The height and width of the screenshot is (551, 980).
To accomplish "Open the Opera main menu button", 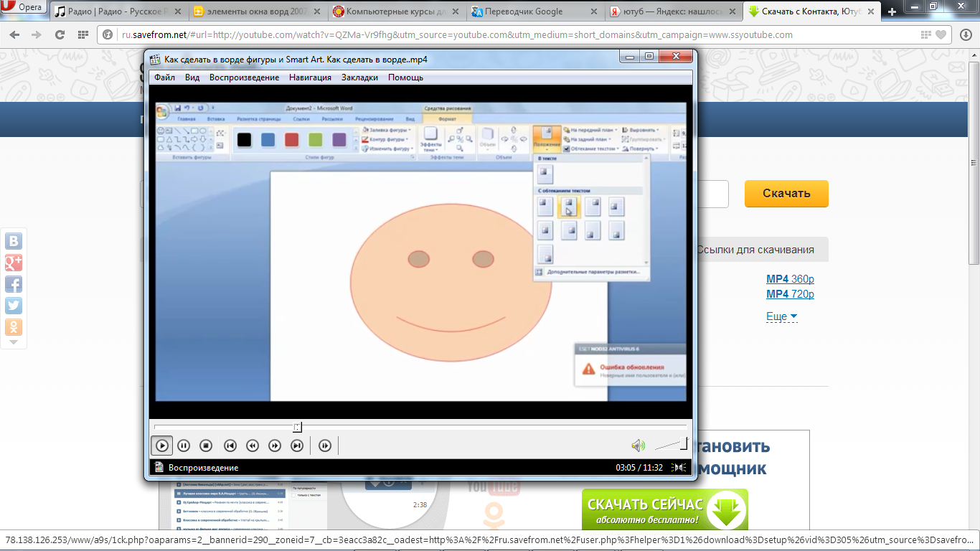I will tap(24, 9).
